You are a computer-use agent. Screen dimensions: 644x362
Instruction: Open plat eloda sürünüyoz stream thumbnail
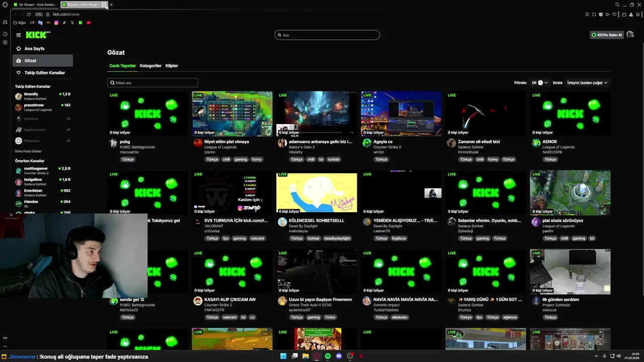point(570,193)
